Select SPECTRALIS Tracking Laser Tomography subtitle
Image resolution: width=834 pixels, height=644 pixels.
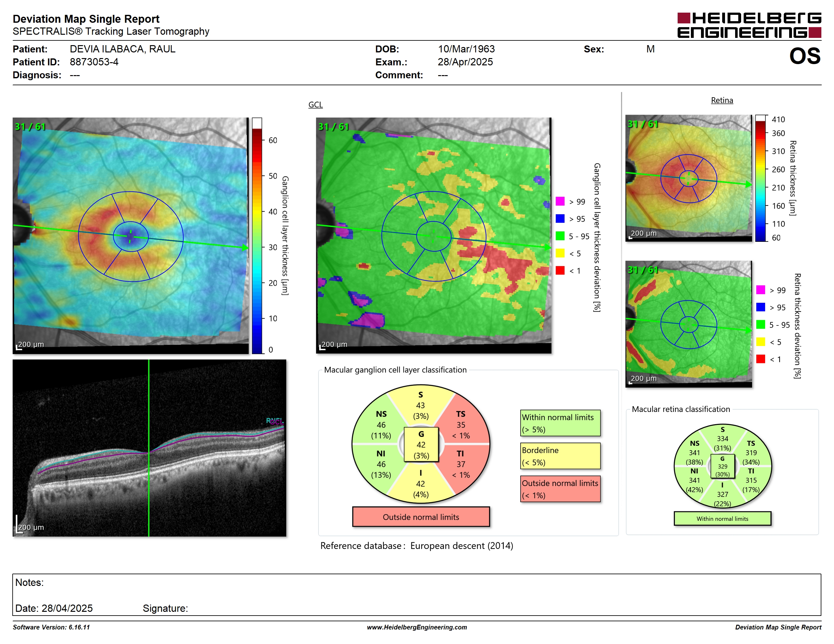tap(111, 31)
